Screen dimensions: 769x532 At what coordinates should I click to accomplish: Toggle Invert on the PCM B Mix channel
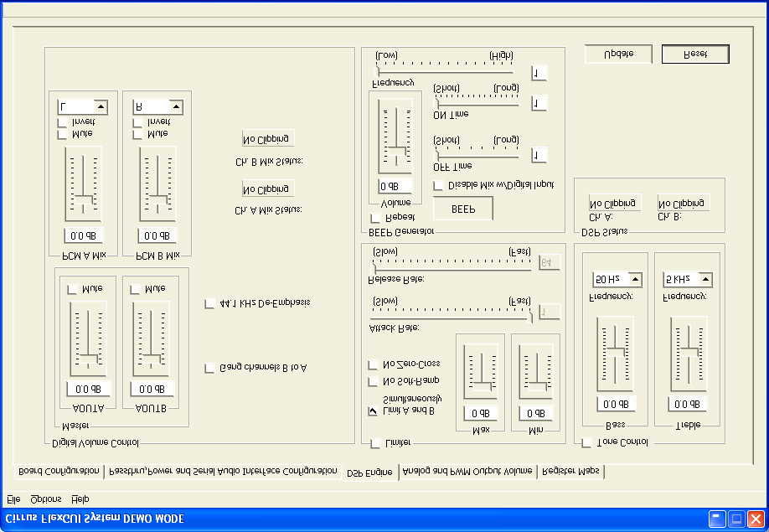pos(137,121)
